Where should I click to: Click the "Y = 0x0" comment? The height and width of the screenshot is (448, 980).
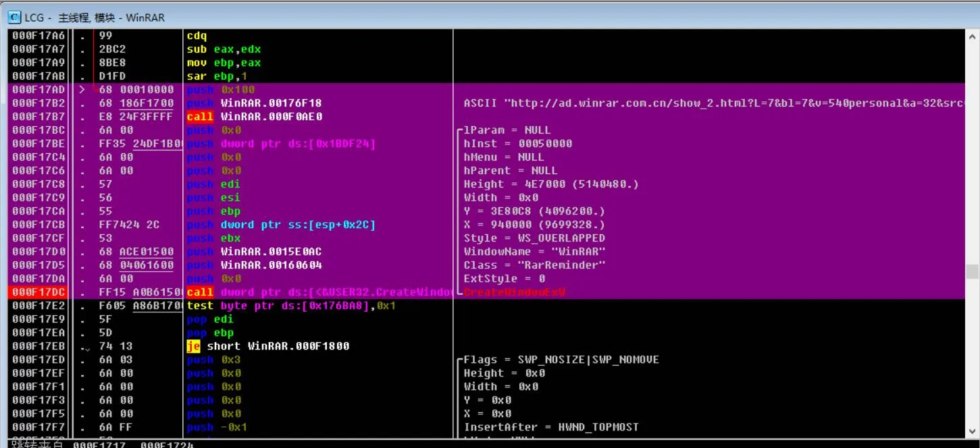click(x=487, y=400)
